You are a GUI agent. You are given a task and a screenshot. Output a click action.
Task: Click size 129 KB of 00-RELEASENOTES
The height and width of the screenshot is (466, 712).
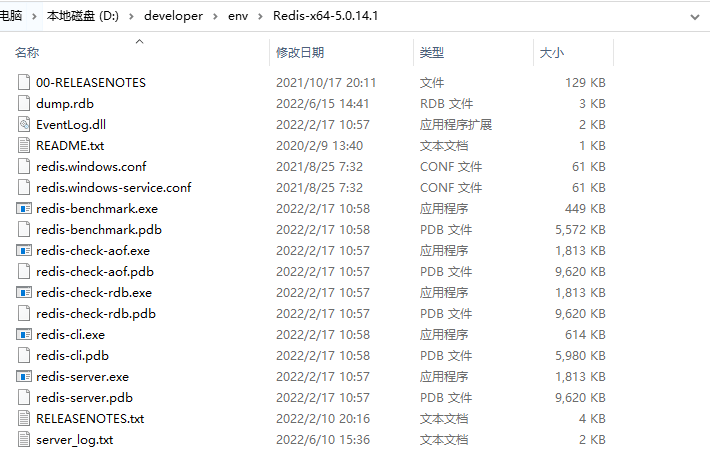585,82
